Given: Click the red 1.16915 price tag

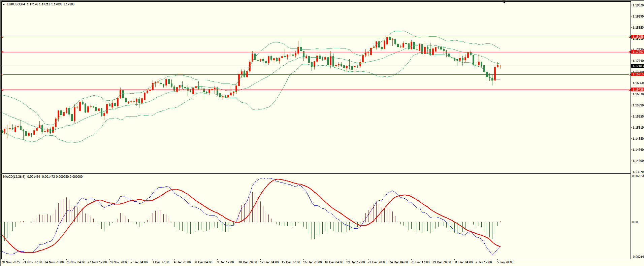Looking at the screenshot, I should click(637, 74).
